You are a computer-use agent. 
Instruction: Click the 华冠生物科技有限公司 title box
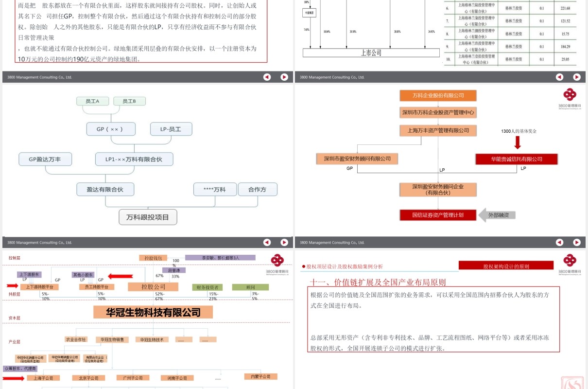[153, 312]
